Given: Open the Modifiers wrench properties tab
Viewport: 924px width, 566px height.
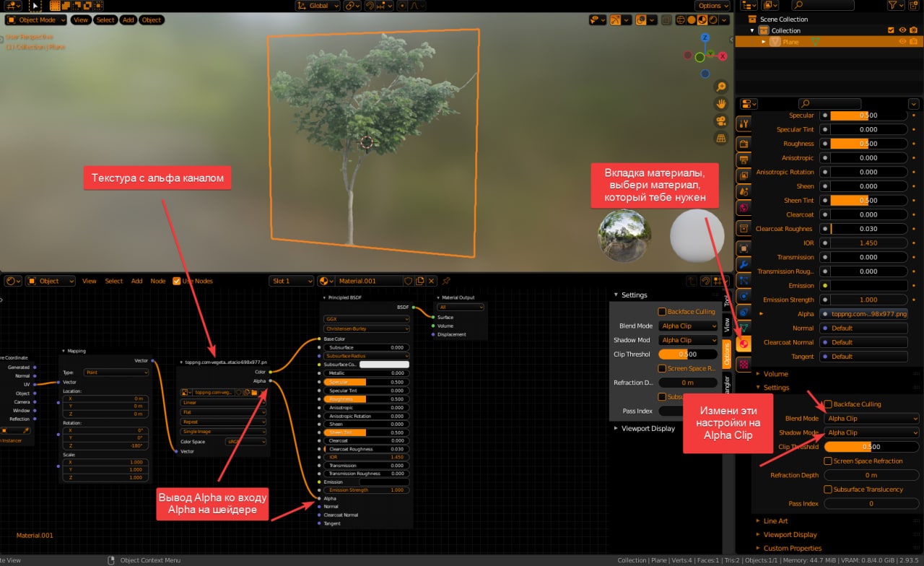Looking at the screenshot, I should click(744, 264).
